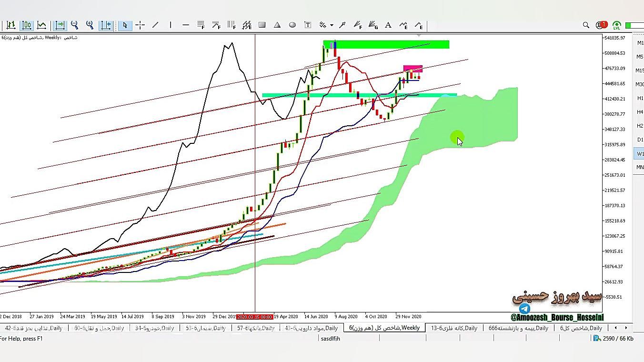Switch to M1 timeframe
644x362 pixels.
pos(640,43)
